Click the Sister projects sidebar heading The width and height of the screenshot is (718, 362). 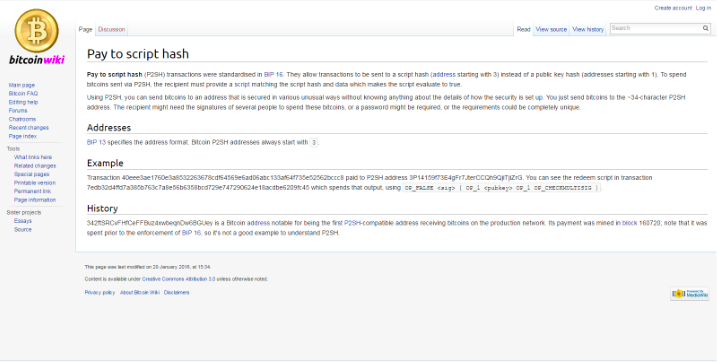coord(24,212)
